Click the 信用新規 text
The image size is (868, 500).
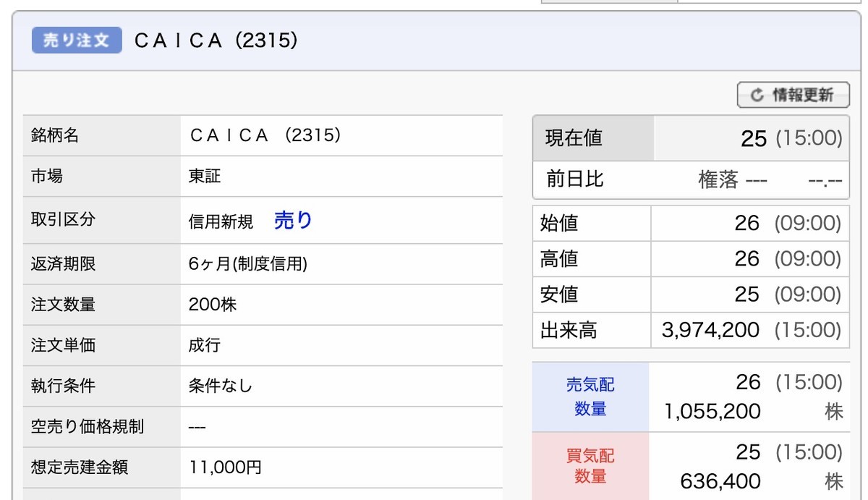[221, 221]
